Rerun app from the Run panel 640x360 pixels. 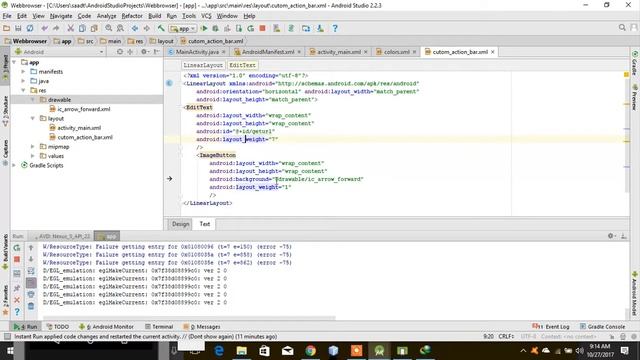[x=17, y=248]
